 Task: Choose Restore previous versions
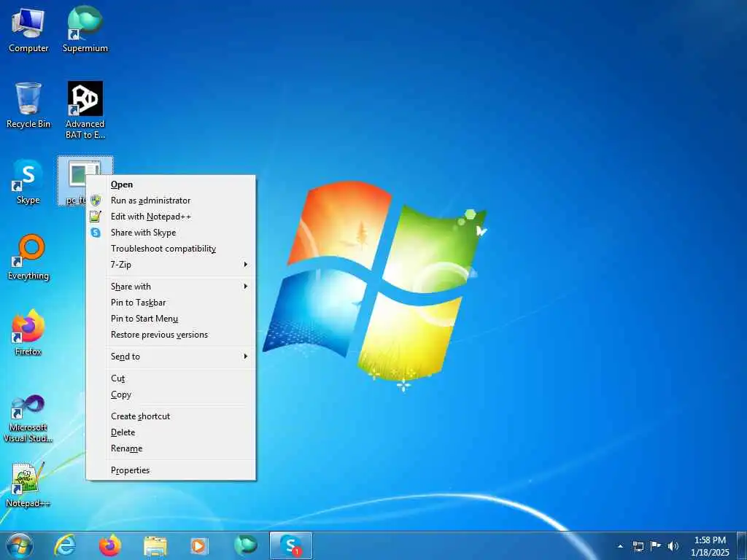pyautogui.click(x=171, y=335)
